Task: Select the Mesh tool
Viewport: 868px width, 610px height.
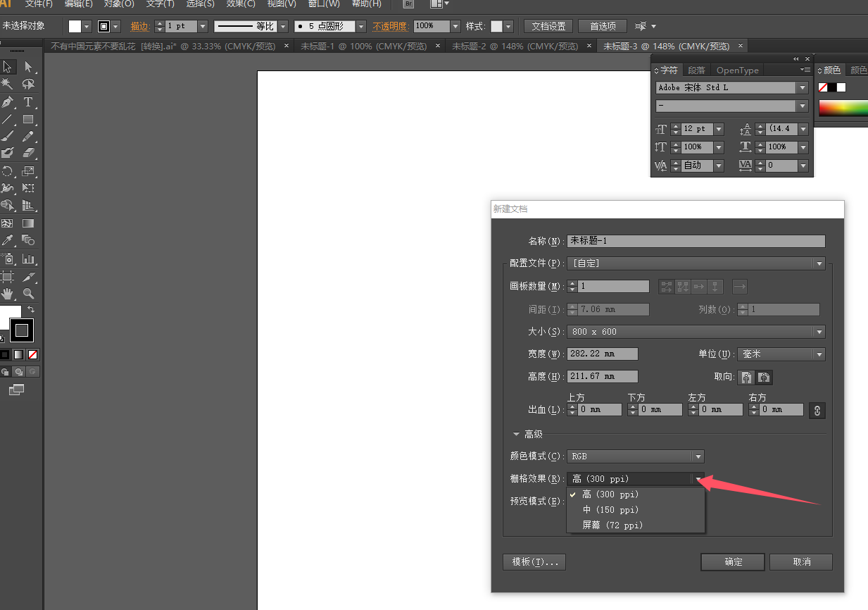Action: pyautogui.click(x=8, y=223)
